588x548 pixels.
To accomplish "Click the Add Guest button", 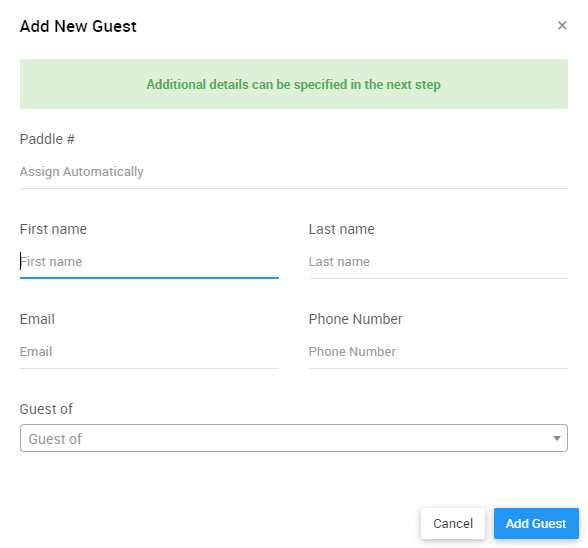I will (x=536, y=523).
